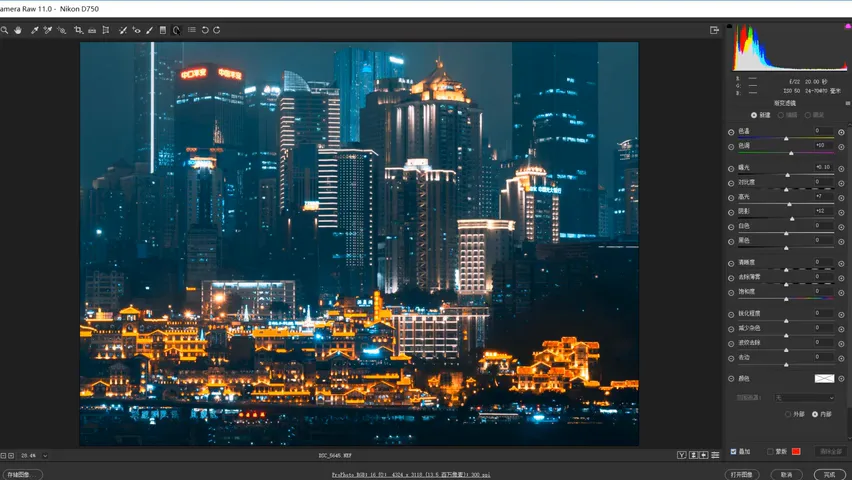Click the Save Image button
Screen dimensions: 852x480
(x=22, y=475)
